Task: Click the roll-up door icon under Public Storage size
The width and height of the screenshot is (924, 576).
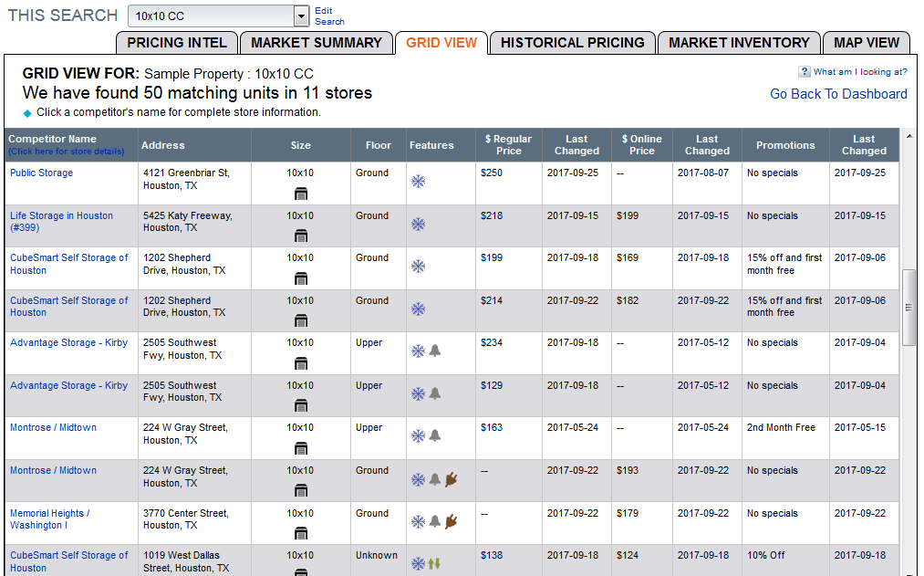Action: pos(301,194)
